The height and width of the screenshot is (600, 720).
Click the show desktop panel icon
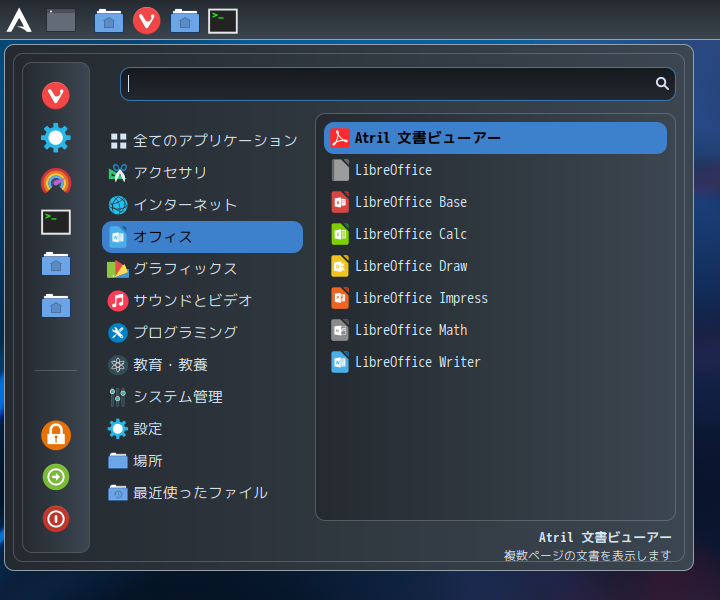tap(61, 21)
